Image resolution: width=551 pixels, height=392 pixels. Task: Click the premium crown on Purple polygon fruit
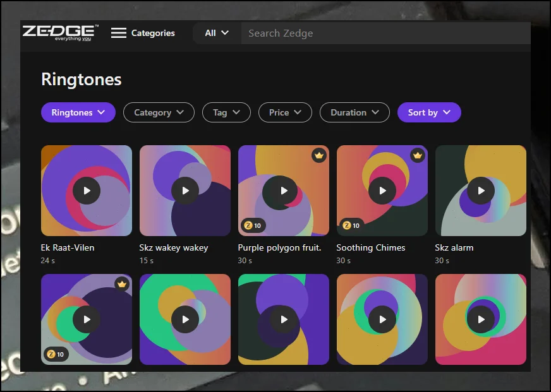click(x=318, y=155)
